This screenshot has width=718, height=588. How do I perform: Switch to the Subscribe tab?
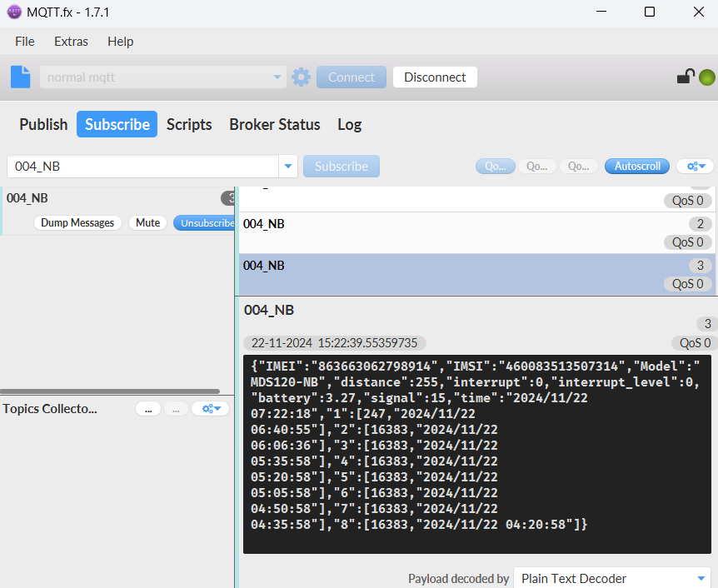tap(117, 124)
